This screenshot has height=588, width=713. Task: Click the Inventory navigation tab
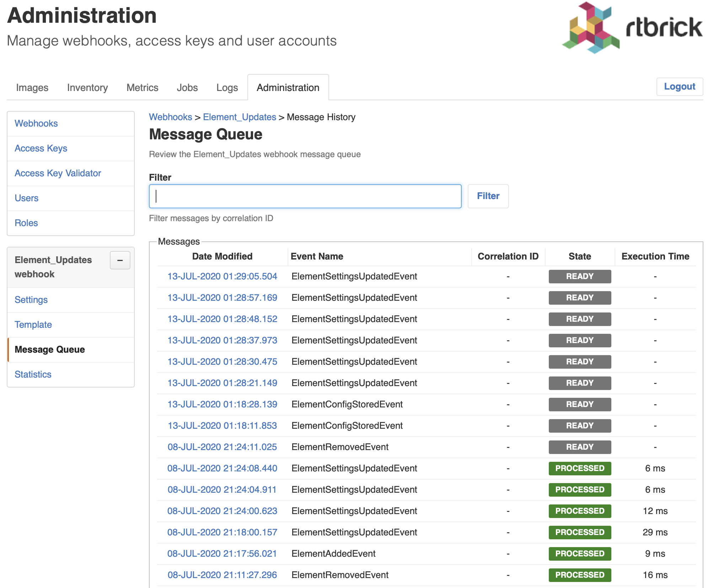click(87, 86)
